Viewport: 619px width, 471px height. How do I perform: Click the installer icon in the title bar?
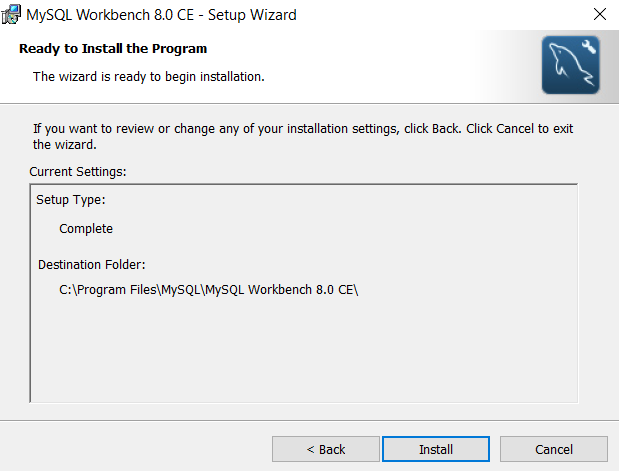(x=12, y=15)
